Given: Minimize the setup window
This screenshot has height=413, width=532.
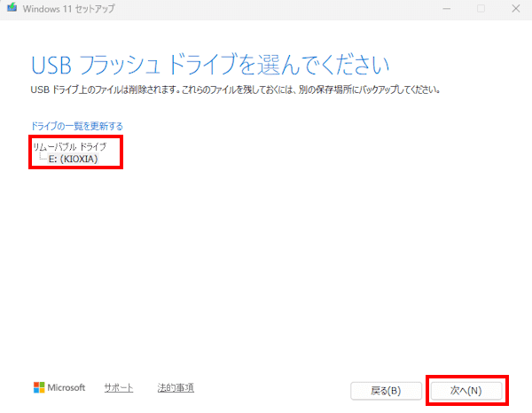Looking at the screenshot, I should pos(447,9).
